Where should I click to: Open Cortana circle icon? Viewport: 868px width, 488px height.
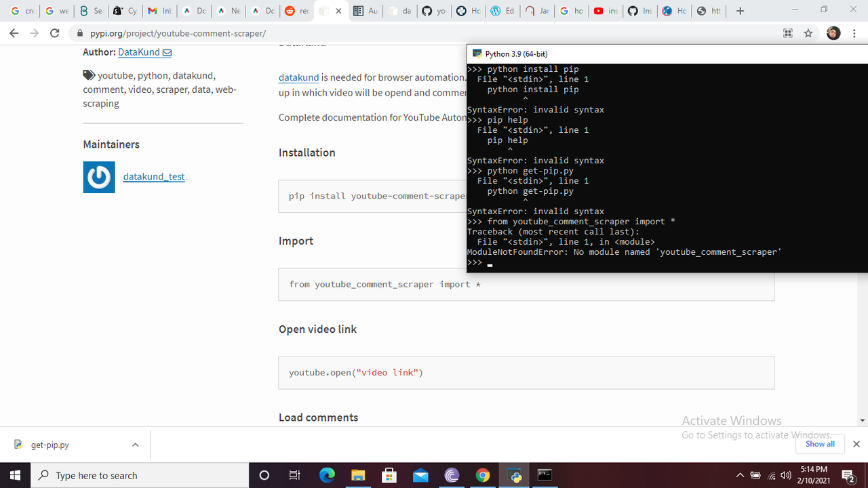coord(264,475)
